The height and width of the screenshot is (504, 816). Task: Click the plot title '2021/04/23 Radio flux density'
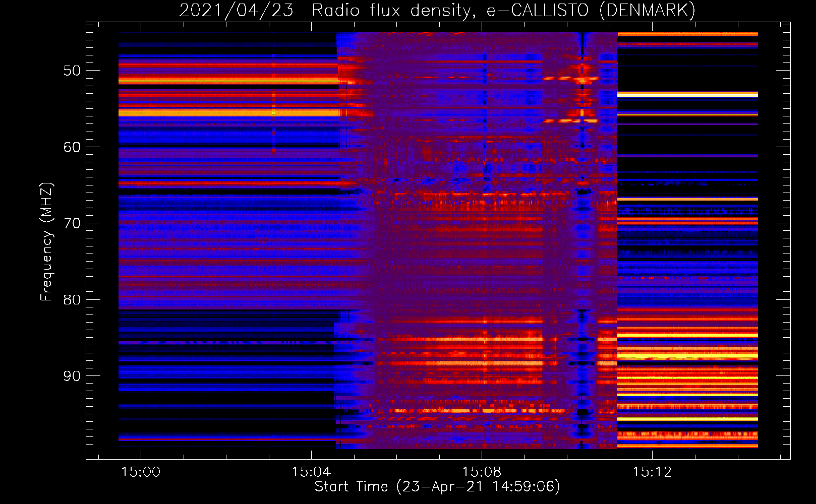pyautogui.click(x=437, y=11)
